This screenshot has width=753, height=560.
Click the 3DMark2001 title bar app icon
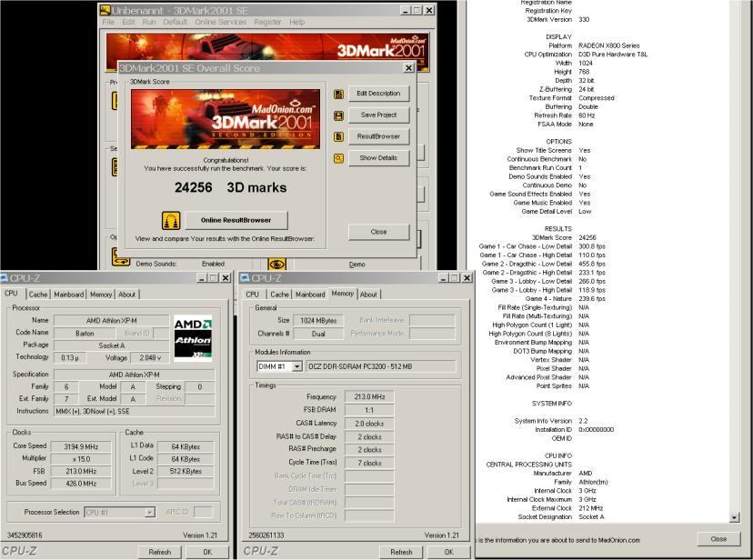[x=105, y=10]
